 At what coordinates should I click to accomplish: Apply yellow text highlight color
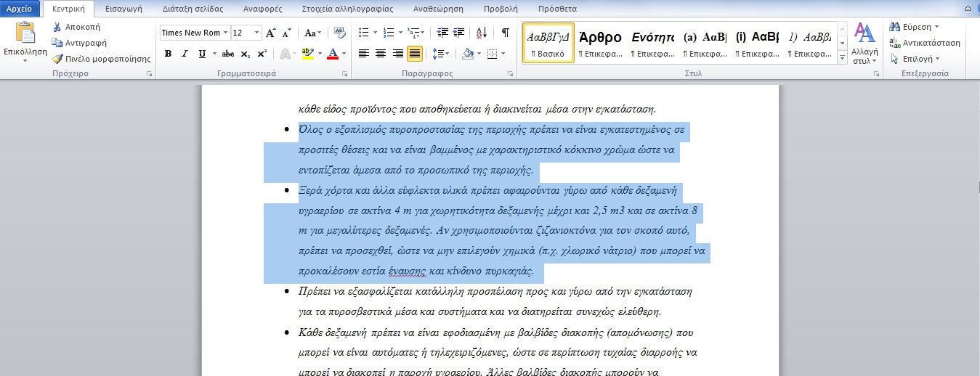point(307,54)
